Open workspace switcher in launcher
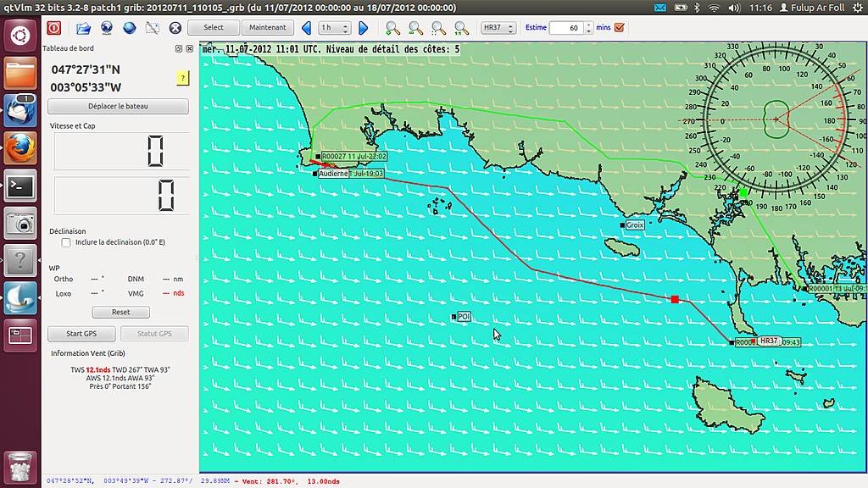Image resolution: width=868 pixels, height=488 pixels. [x=20, y=335]
